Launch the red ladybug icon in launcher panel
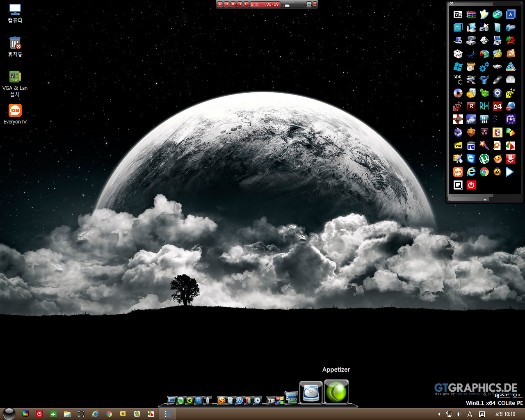Screen dimensions: 525x420 tap(511, 41)
